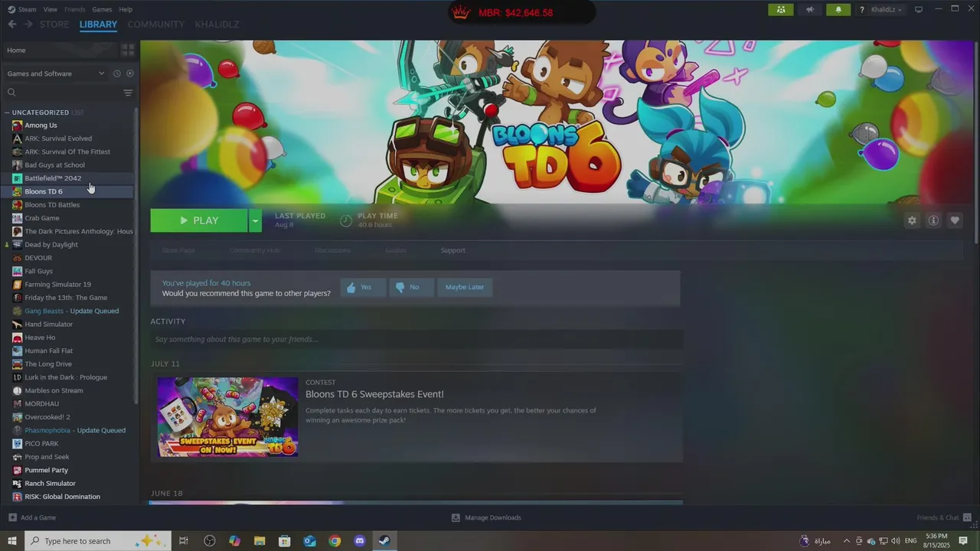Open KhalidLz account dropdown
Viewport: 980px width, 551px height.
pos(887,10)
